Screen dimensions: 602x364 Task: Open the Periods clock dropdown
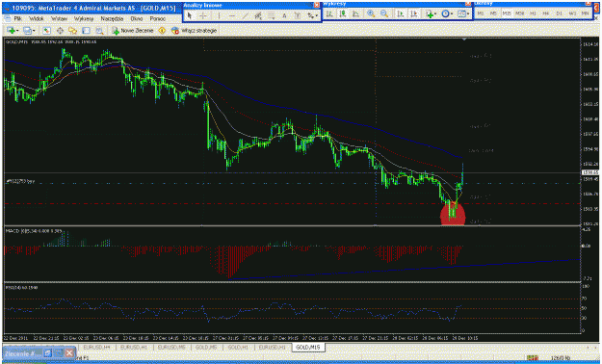pyautogui.click(x=447, y=14)
